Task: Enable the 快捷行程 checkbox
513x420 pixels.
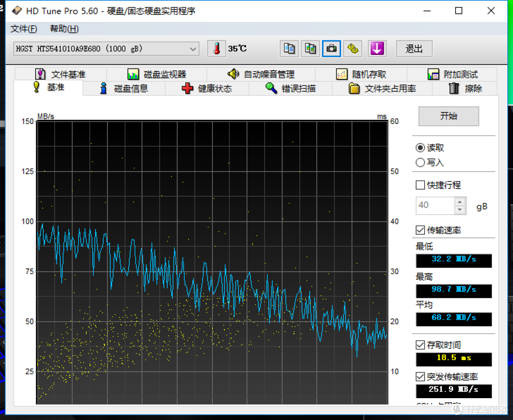Action: [x=420, y=185]
